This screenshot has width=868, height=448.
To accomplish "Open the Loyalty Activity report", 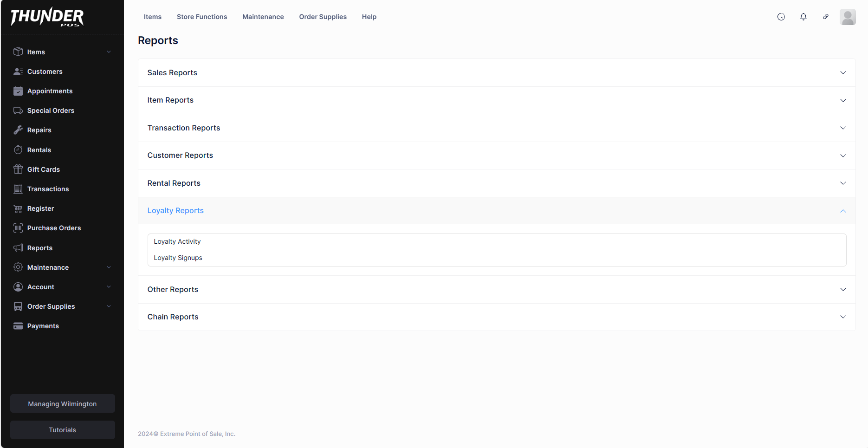I will (177, 242).
